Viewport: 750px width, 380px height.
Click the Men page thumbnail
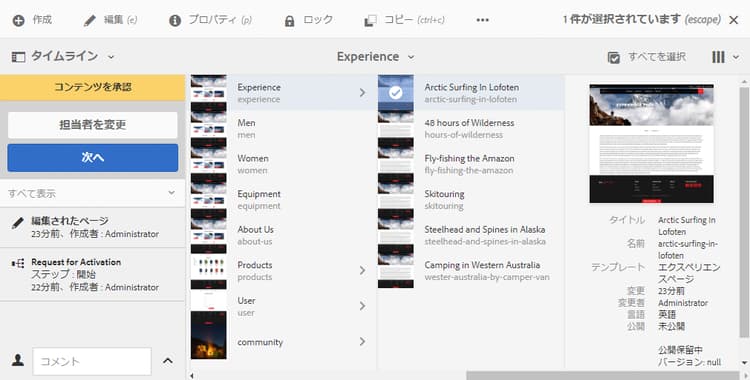209,123
